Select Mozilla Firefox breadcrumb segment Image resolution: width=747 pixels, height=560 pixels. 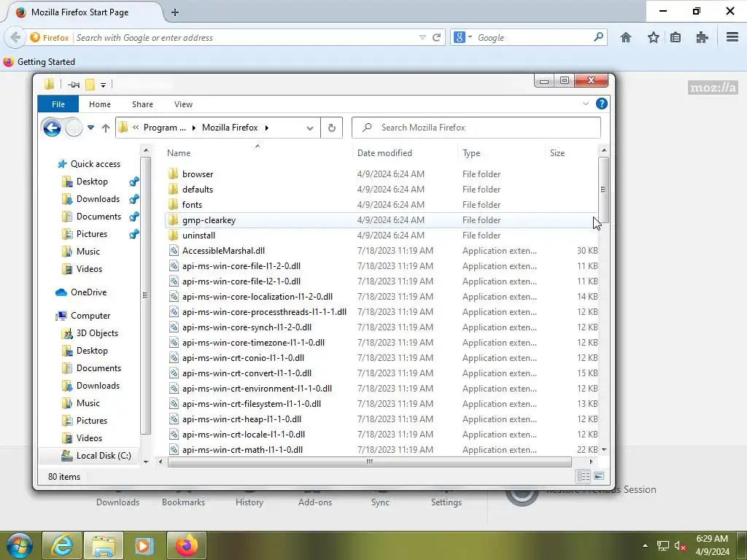[x=230, y=128]
